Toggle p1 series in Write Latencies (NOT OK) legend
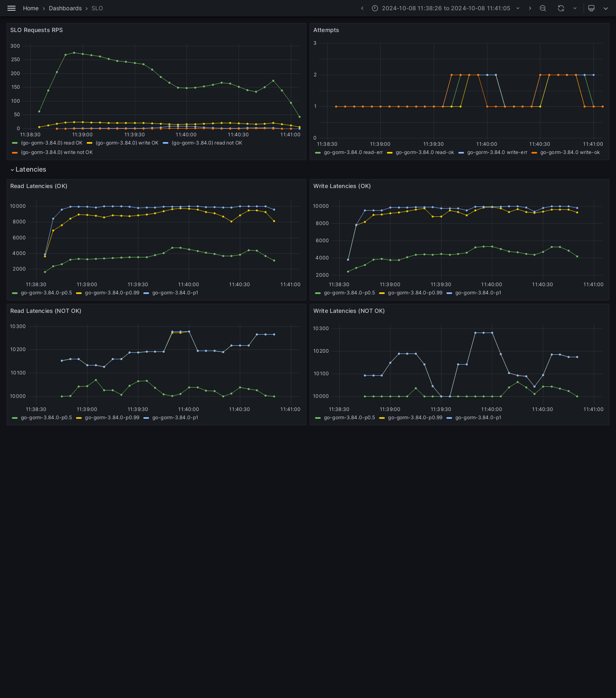This screenshot has width=616, height=698. coord(478,418)
